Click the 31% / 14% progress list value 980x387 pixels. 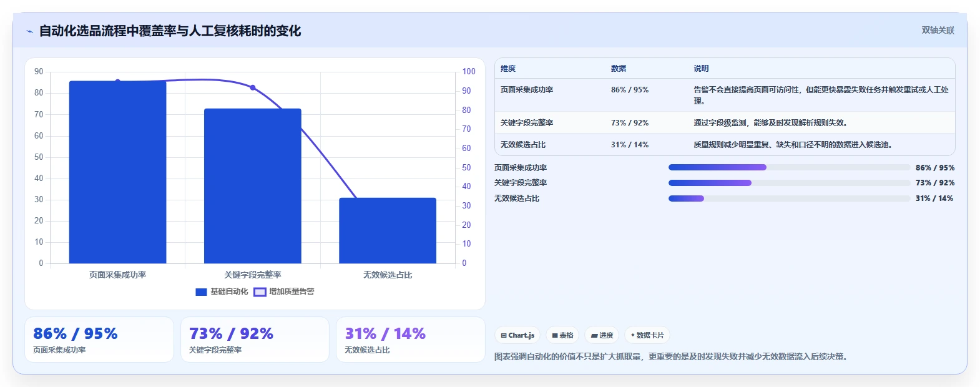pyautogui.click(x=935, y=198)
